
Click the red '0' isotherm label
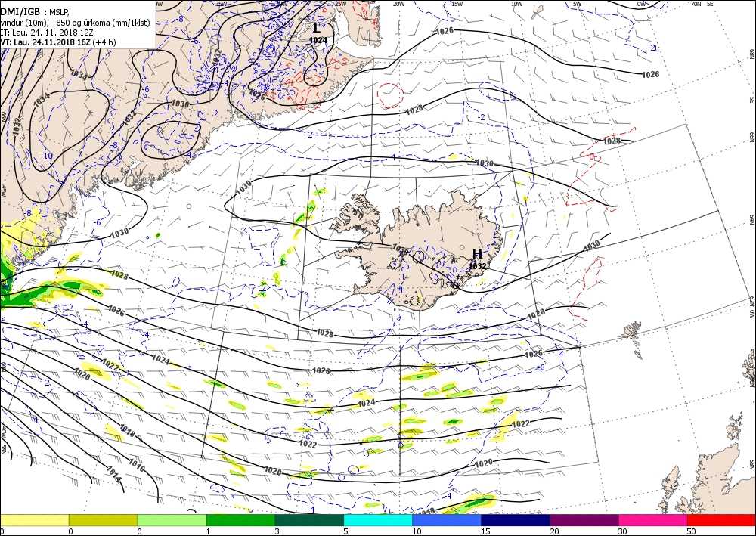pos(592,157)
